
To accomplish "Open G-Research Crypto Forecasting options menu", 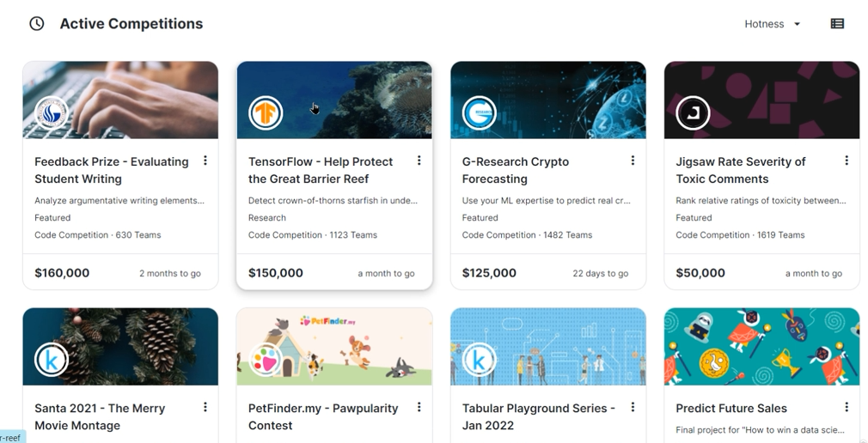I will tap(633, 161).
